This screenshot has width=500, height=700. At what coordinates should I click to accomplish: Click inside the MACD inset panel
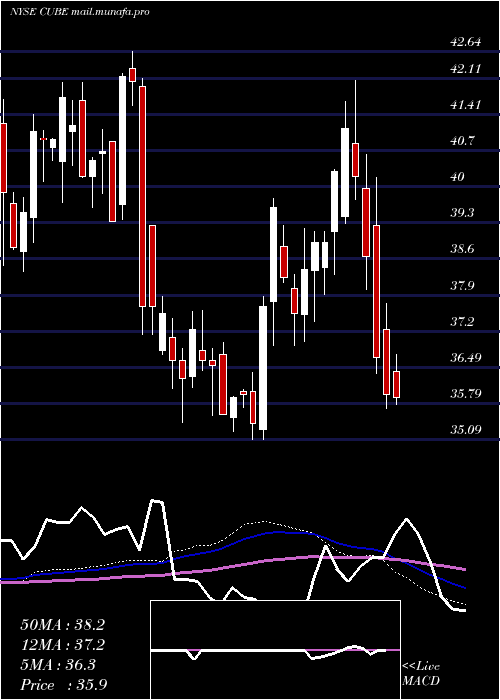point(275,650)
